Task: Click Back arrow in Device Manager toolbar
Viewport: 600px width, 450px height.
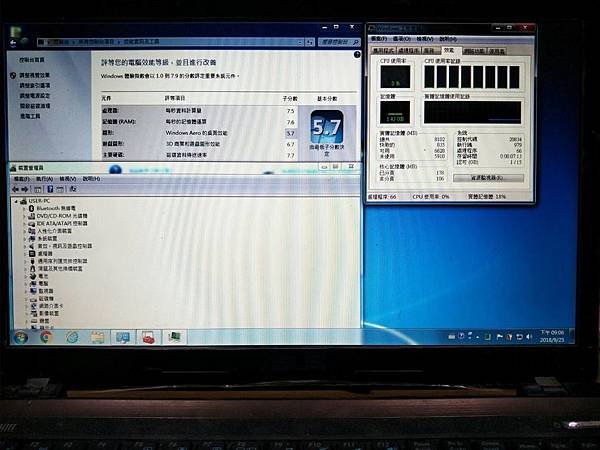Action: coord(16,189)
